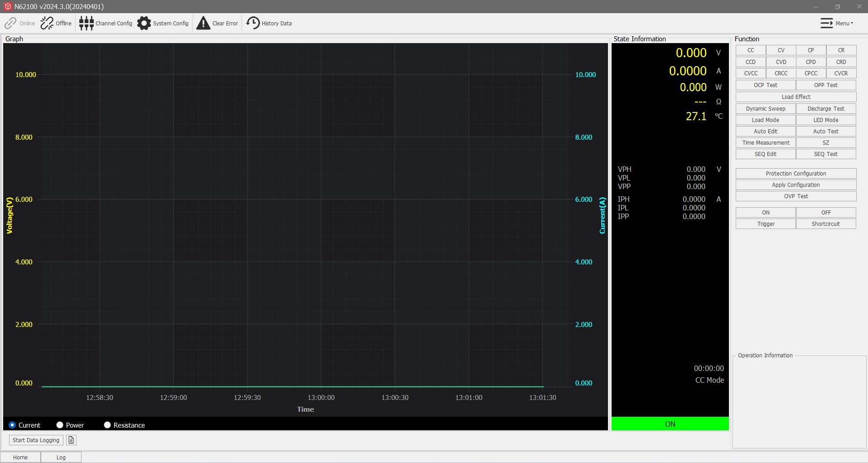Click the SZ function button
The image size is (868, 463).
tap(826, 142)
